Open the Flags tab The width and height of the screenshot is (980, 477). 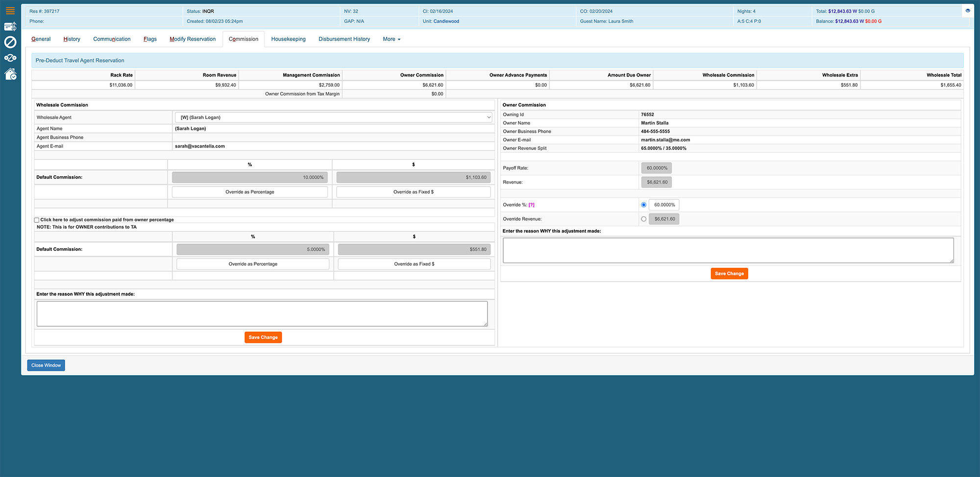pos(150,39)
